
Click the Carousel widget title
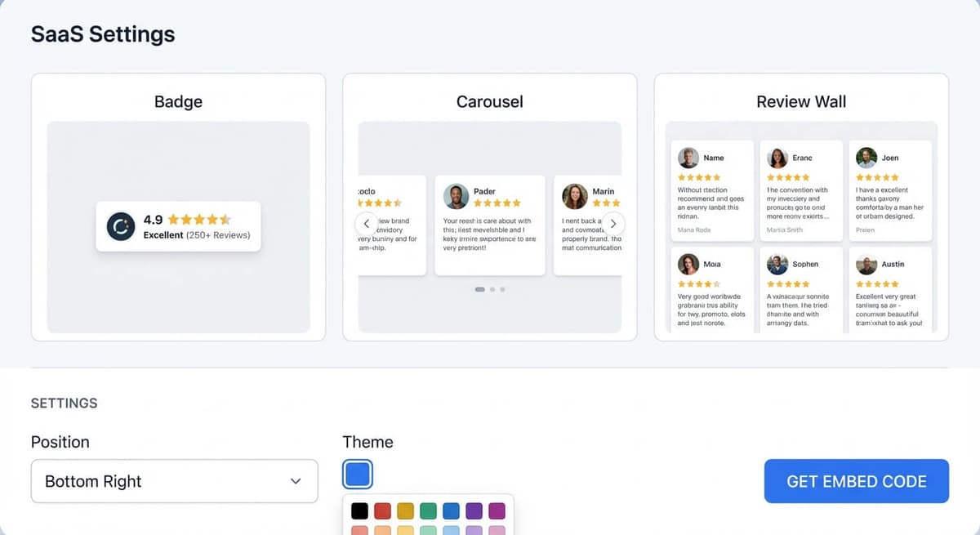489,101
